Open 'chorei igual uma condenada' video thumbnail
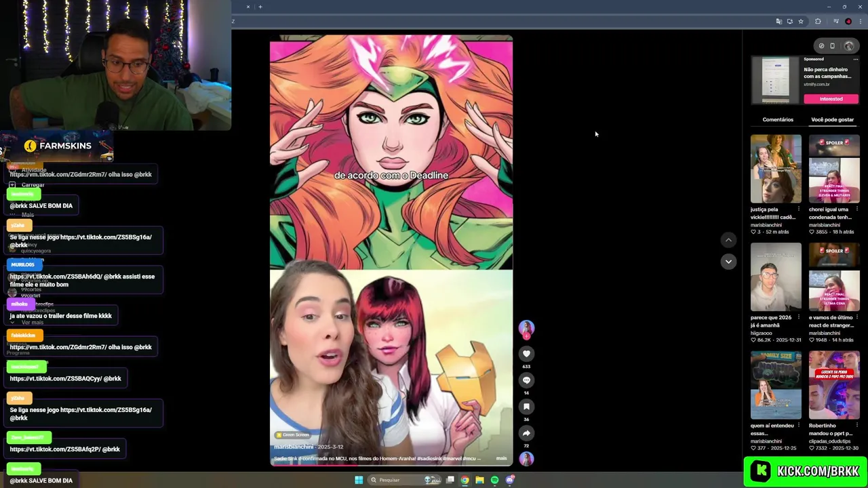868x488 pixels. point(834,169)
